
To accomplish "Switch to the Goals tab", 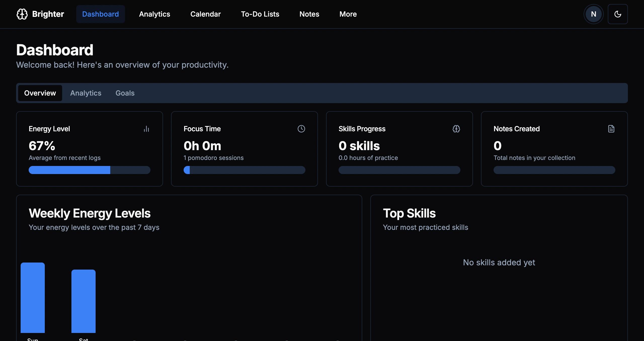I will pos(125,93).
